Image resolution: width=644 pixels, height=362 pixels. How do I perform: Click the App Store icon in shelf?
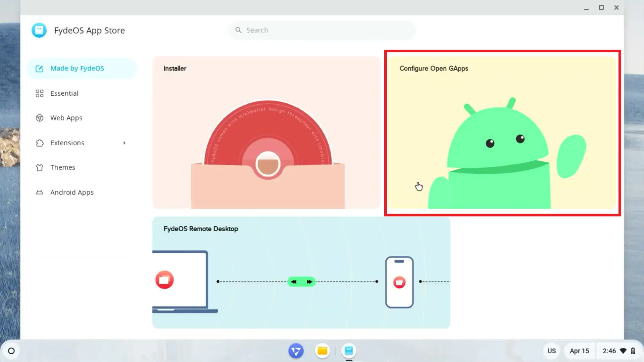(349, 351)
